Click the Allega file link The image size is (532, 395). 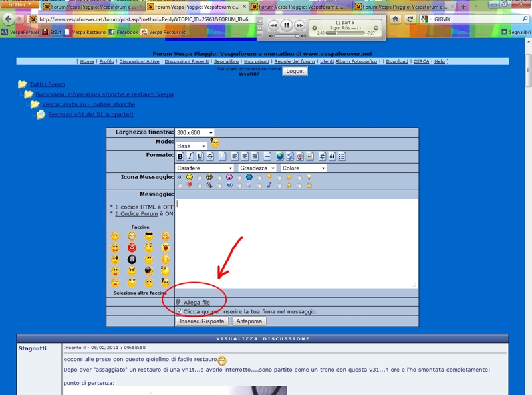point(197,302)
